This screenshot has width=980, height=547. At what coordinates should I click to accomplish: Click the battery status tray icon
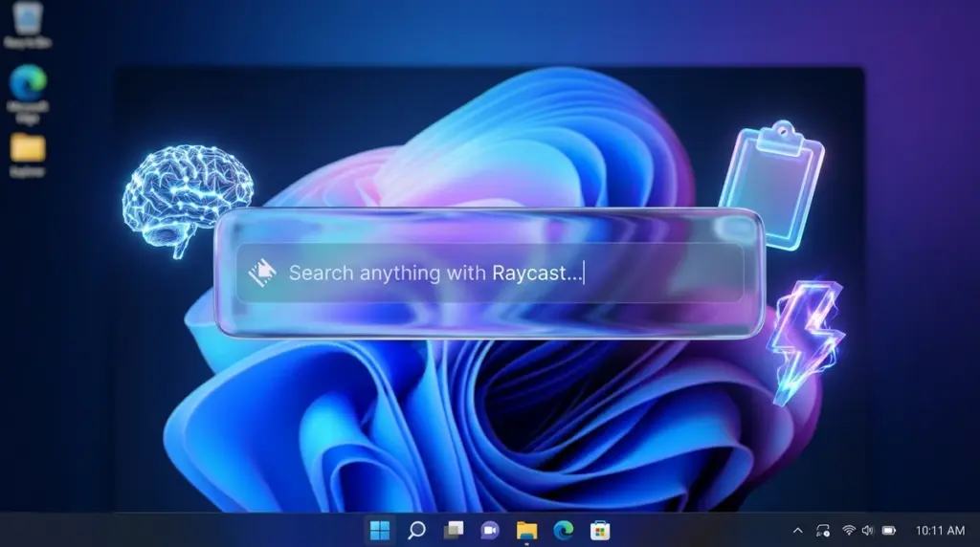tap(889, 530)
